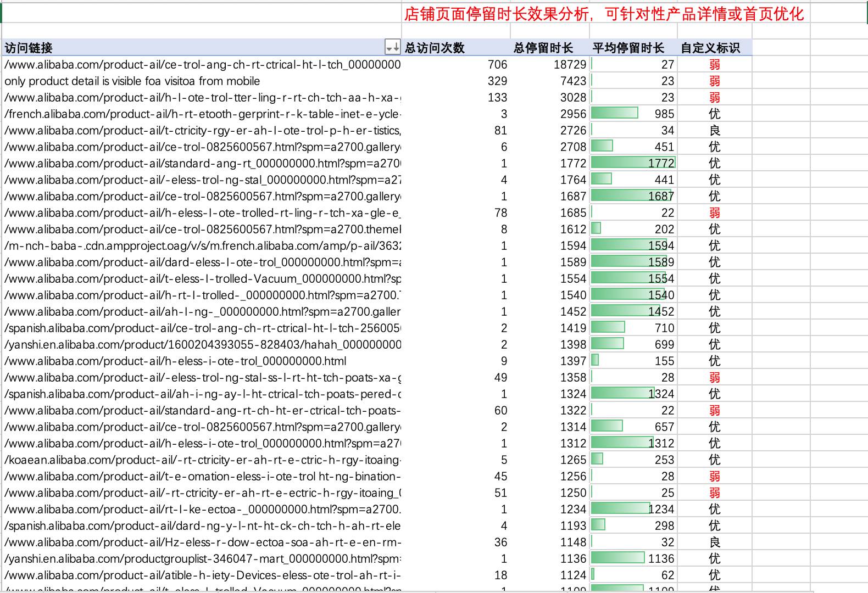Select the total stay cell 1685
This screenshot has height=593, width=868.
click(x=550, y=212)
